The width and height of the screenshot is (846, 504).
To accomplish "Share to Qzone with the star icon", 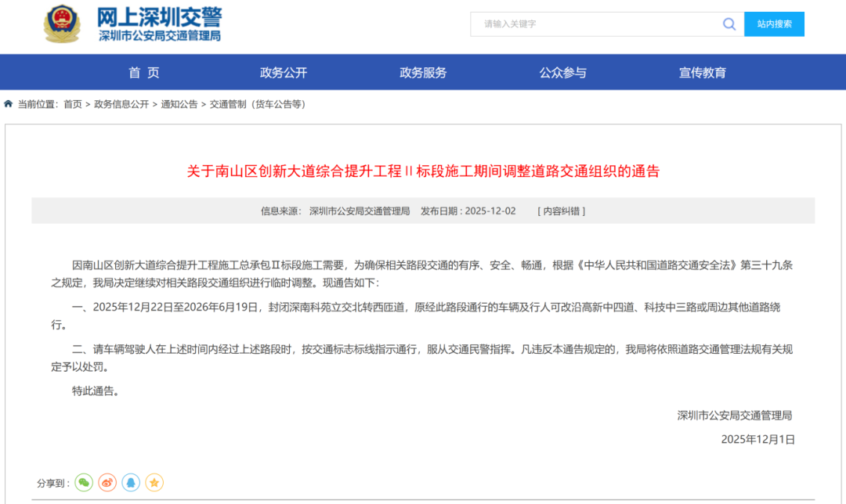I will click(154, 483).
